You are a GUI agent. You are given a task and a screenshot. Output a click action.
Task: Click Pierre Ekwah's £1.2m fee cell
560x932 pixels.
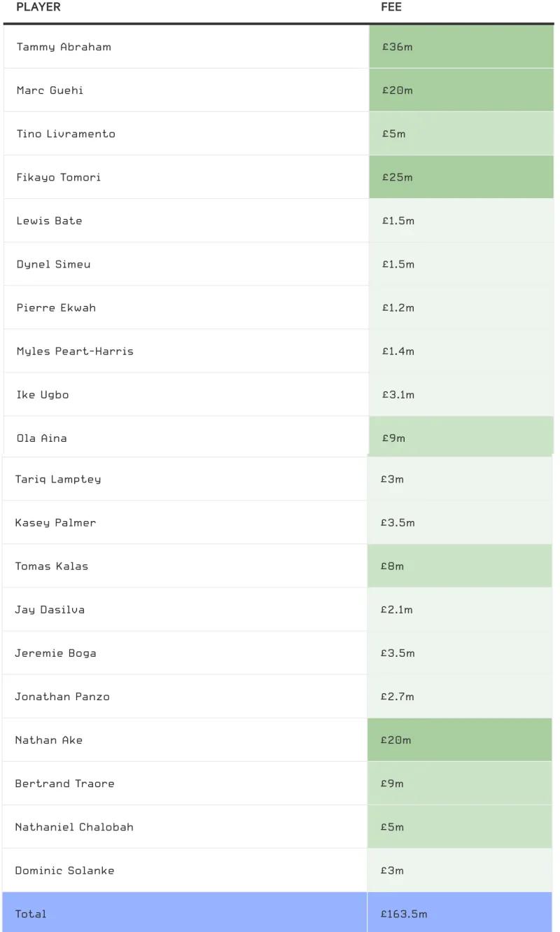coord(398,307)
